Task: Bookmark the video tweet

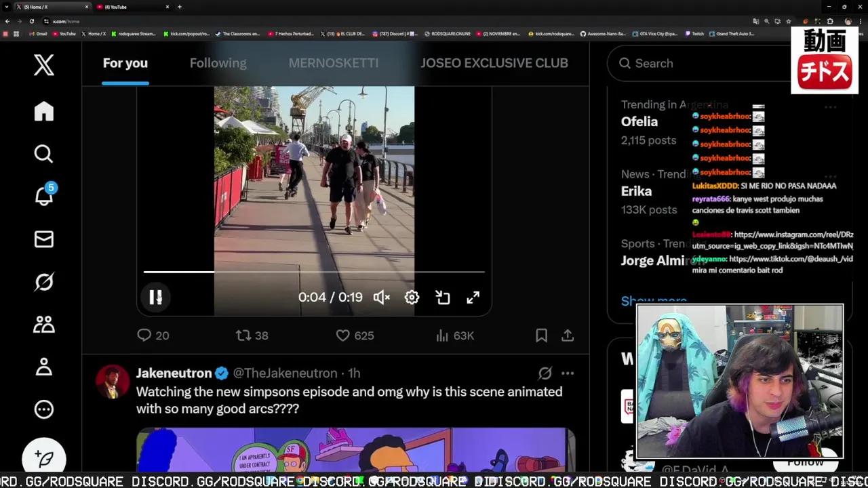Action: click(541, 335)
